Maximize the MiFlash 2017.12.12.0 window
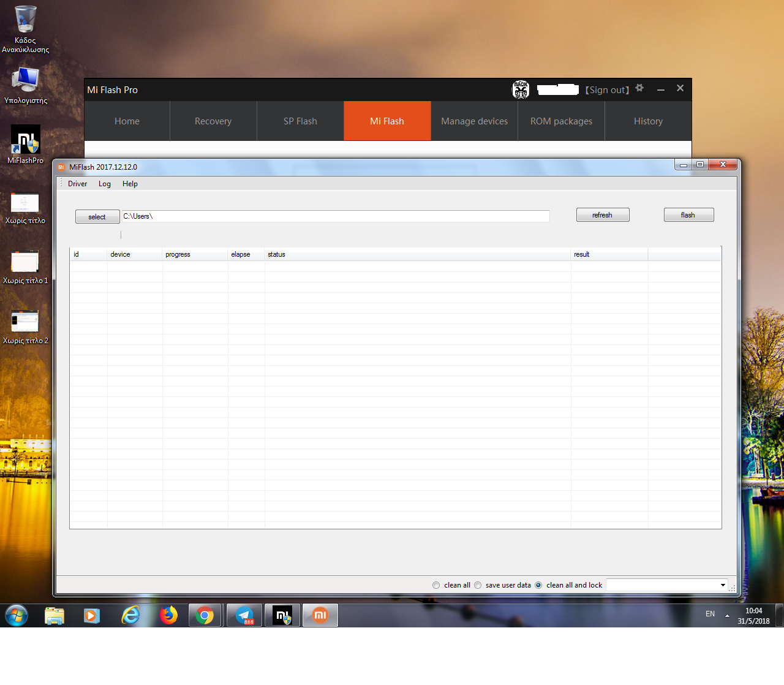Viewport: 784px width, 685px height. pyautogui.click(x=700, y=164)
